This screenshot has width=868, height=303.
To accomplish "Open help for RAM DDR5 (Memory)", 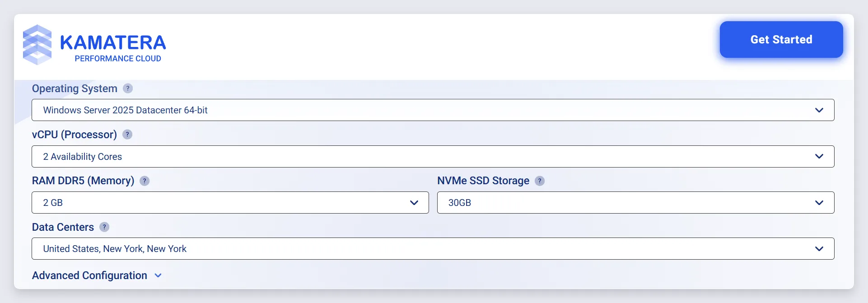I will click(x=145, y=181).
